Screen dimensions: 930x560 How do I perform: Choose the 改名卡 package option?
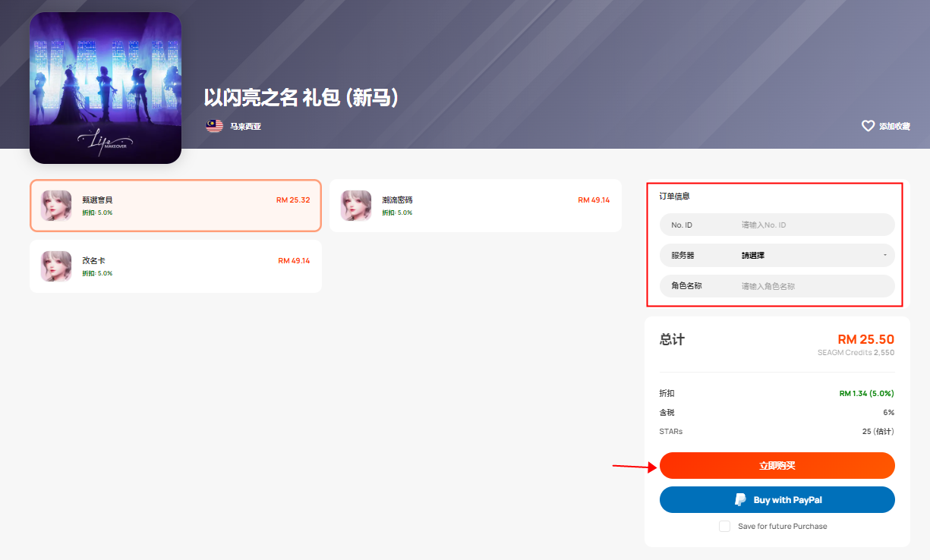[x=175, y=266]
